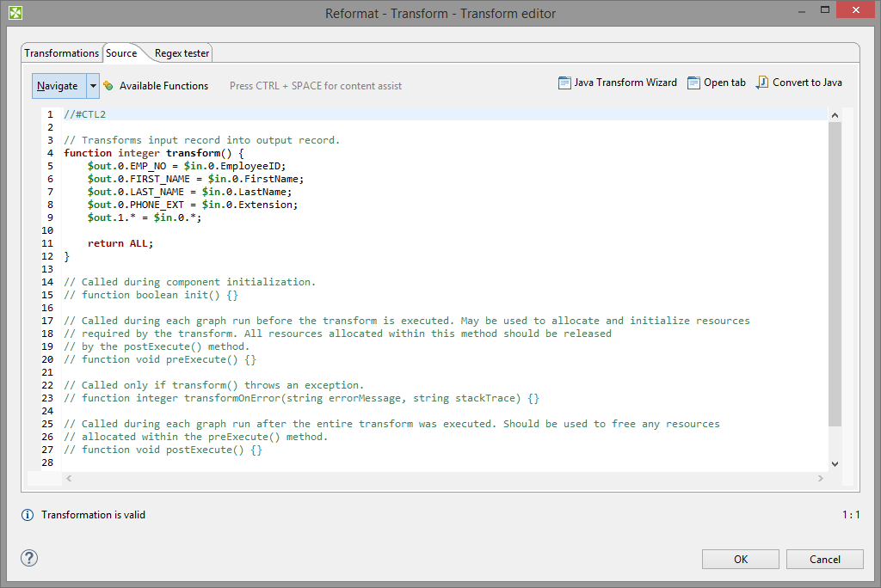
Task: Select the Source tab
Action: point(121,53)
